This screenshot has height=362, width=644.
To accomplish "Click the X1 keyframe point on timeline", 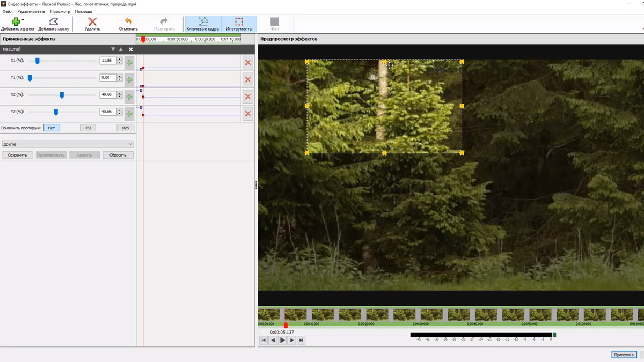I will click(143, 68).
